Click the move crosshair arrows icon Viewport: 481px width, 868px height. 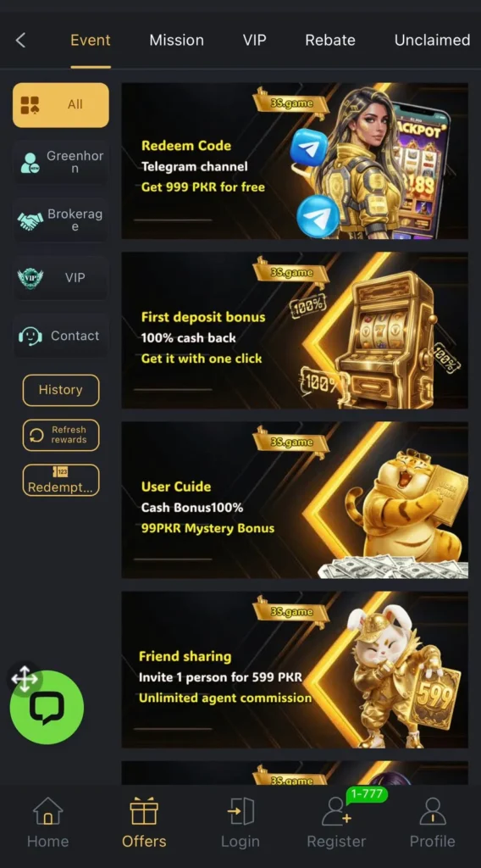(x=25, y=679)
